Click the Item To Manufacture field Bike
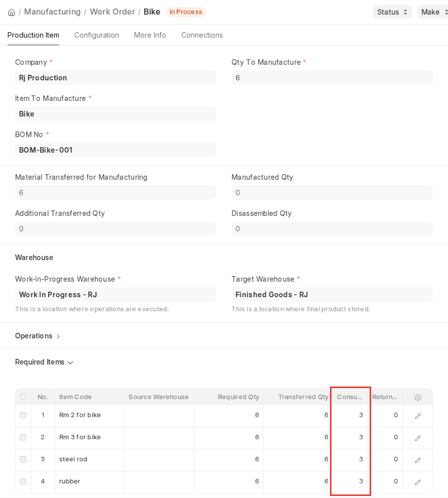 pyautogui.click(x=116, y=113)
